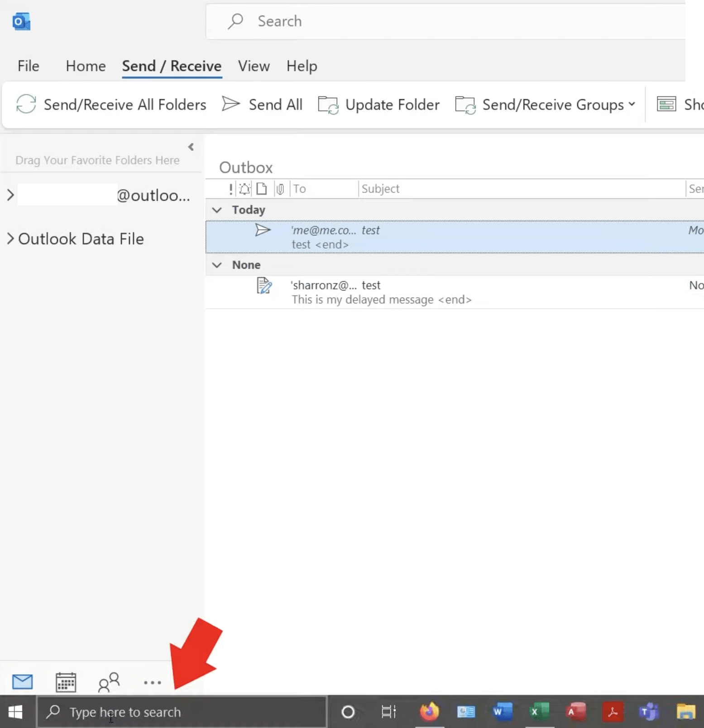The height and width of the screenshot is (728, 704).
Task: Open Mail view in navigation bar
Action: point(22,681)
